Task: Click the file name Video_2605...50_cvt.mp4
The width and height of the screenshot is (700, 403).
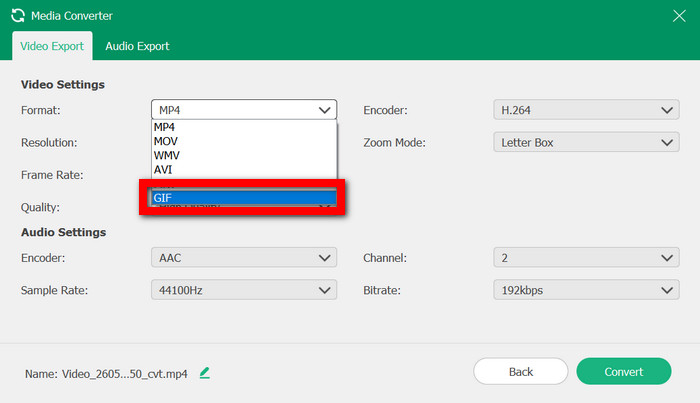Action: 125,374
